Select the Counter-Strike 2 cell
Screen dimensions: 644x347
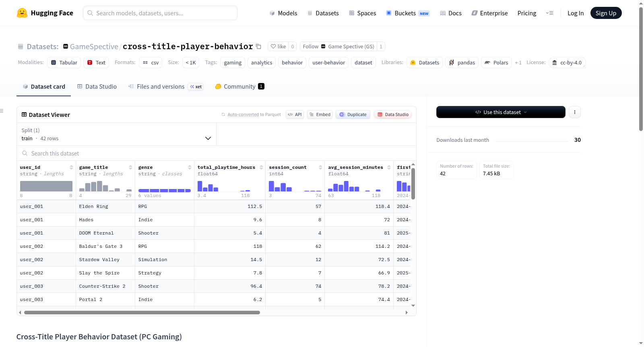105,286
